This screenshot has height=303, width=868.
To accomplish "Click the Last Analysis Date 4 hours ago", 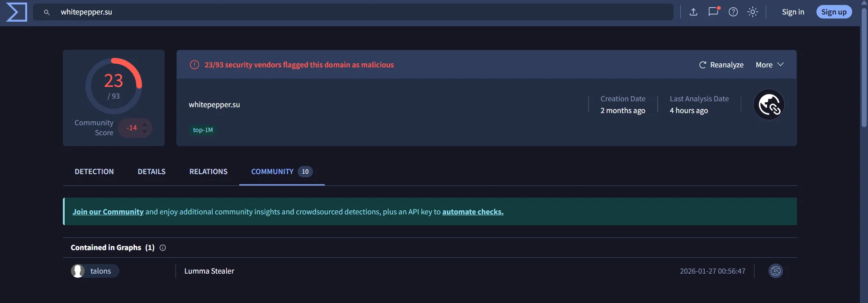I will 699,104.
